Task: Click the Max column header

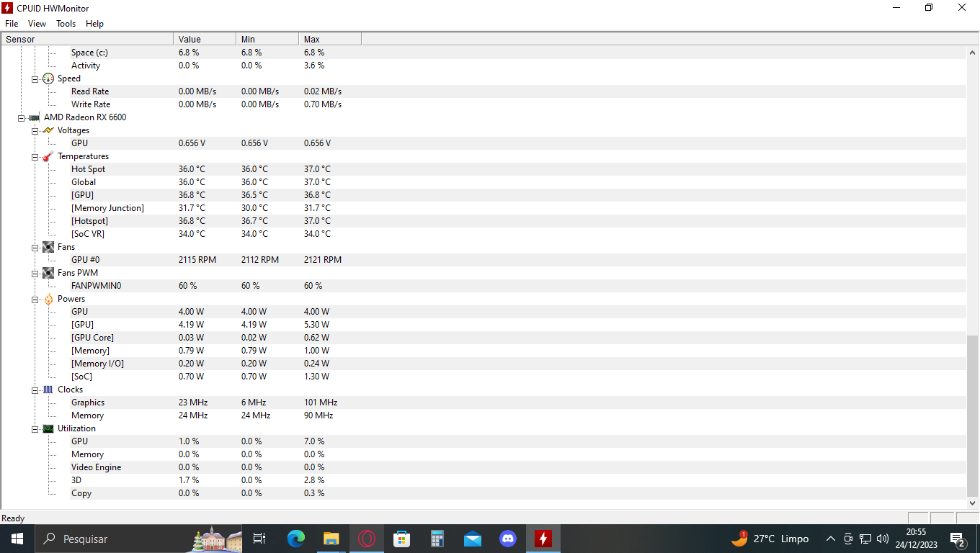Action: tap(330, 39)
